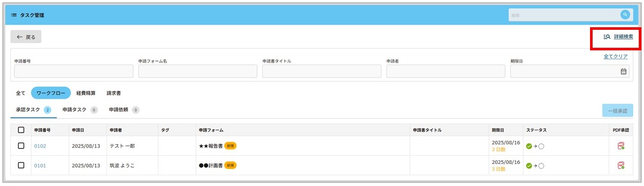Select the ワークフロー category tab
644x186 pixels.
coord(51,94)
